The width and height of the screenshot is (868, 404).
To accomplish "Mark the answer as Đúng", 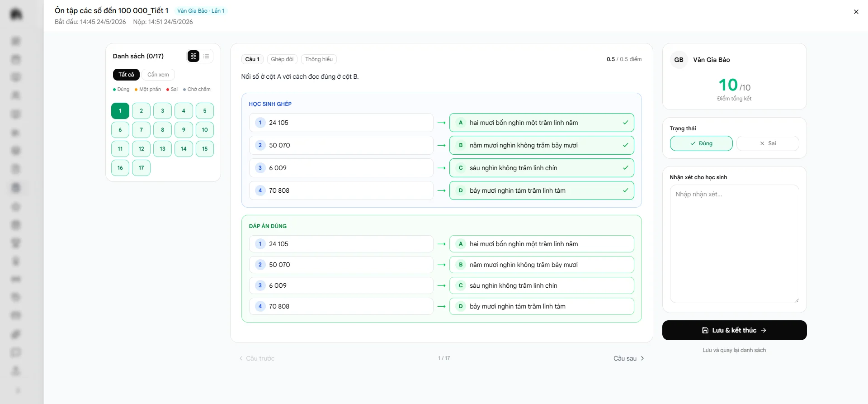I will click(701, 143).
